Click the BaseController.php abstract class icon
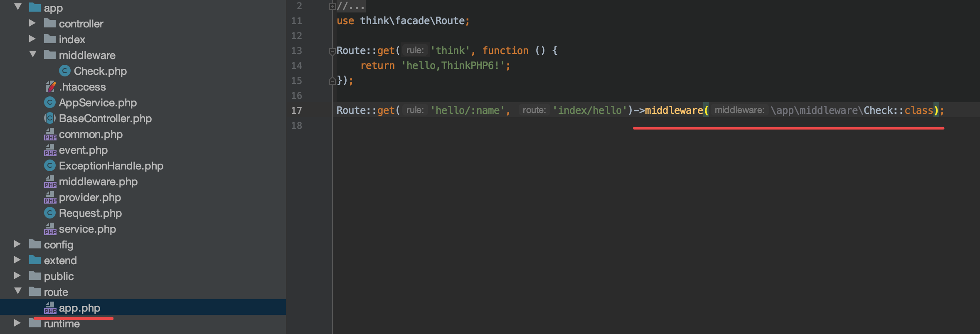980x334 pixels. pos(50,118)
